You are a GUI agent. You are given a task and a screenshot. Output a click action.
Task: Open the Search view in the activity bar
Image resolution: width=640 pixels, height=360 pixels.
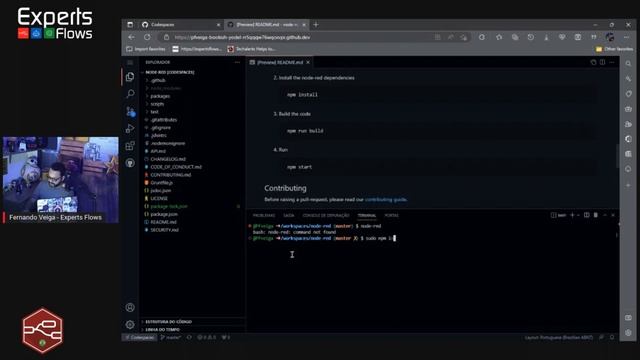point(130,94)
